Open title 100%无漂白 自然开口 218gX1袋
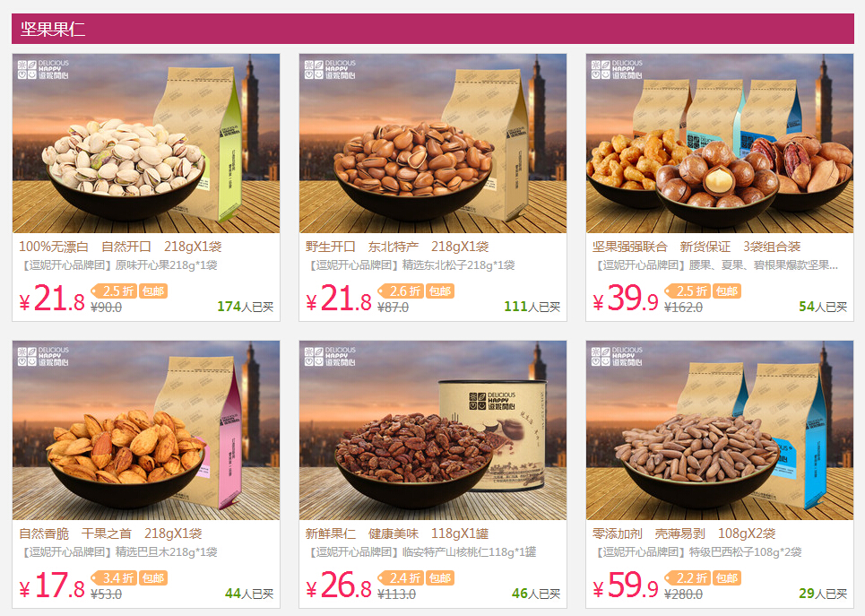 pyautogui.click(x=120, y=247)
